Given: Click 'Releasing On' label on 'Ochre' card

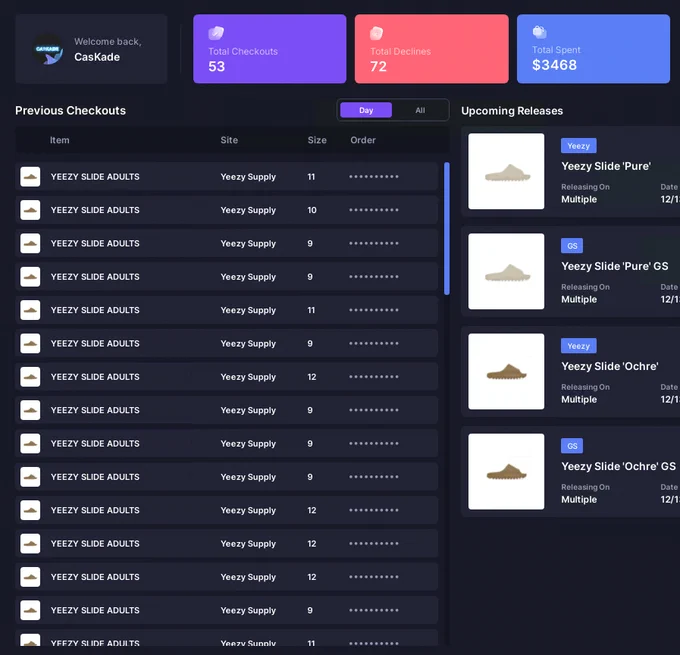Looking at the screenshot, I should [x=585, y=387].
